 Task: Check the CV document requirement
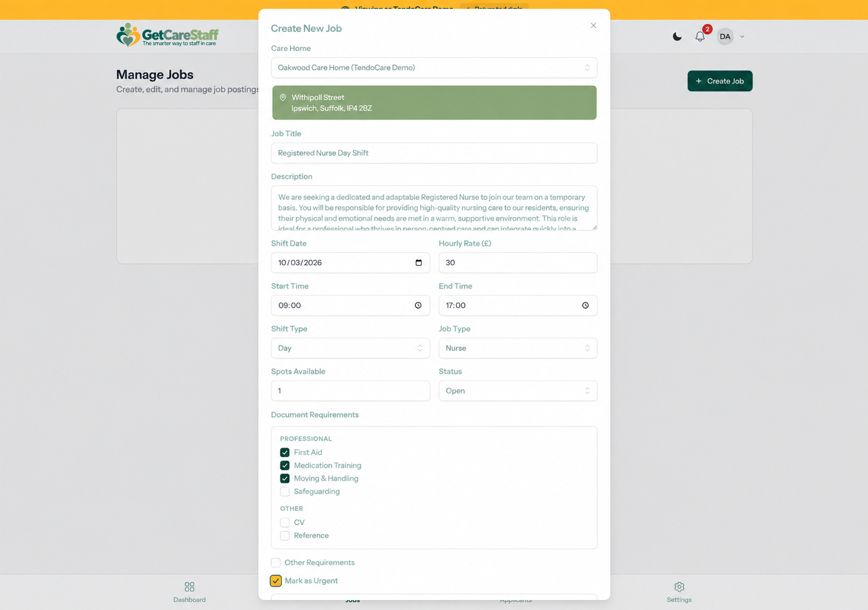(x=285, y=522)
